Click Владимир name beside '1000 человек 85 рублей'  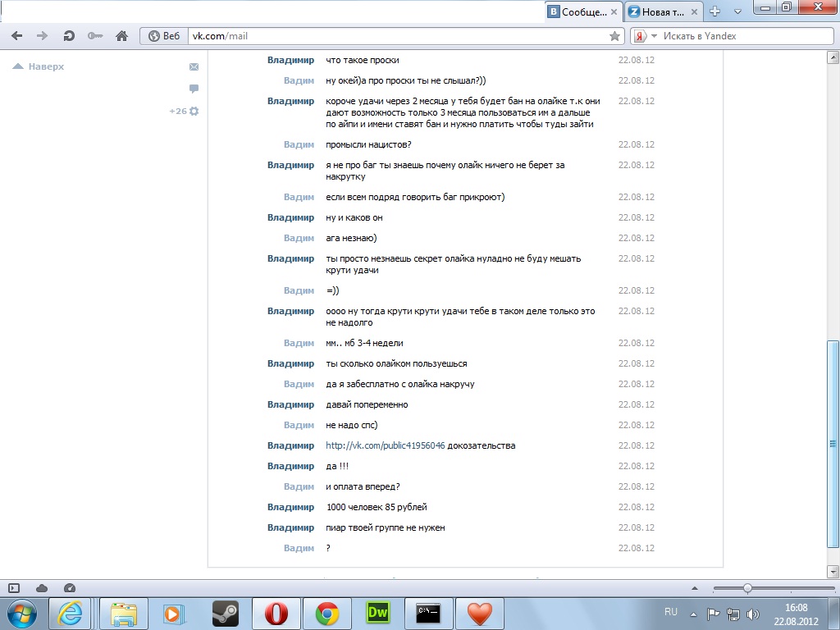point(291,507)
